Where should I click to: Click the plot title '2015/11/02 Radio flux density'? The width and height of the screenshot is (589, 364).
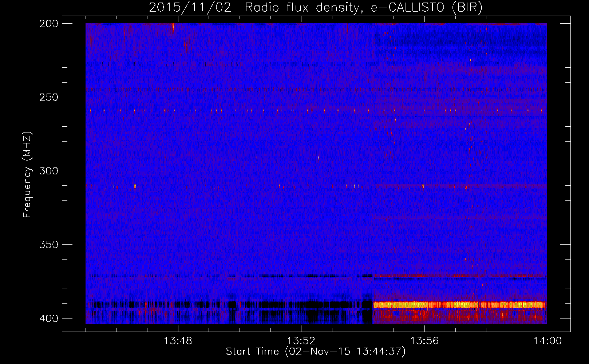click(x=316, y=8)
